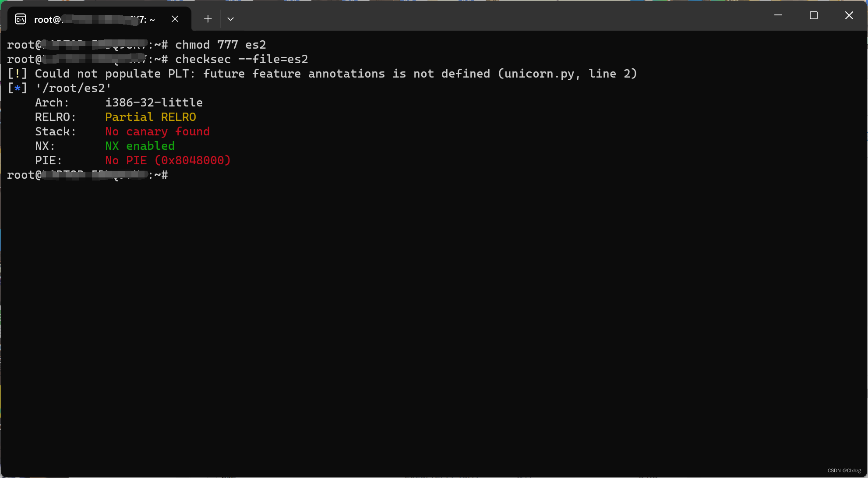Click the red No PIE (0x8048000) text
This screenshot has height=478, width=868.
tap(168, 160)
